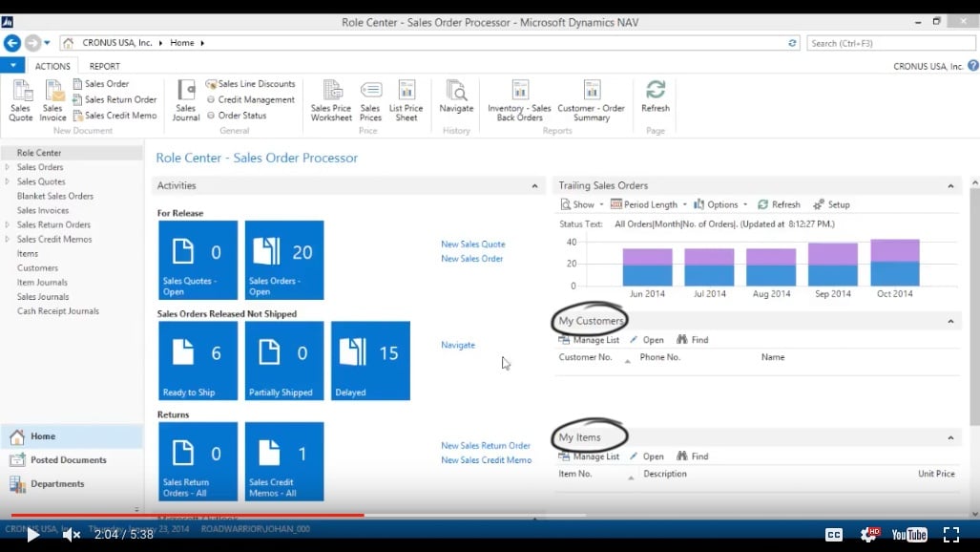This screenshot has height=552, width=980.
Task: Open the Sales Journal ribbon icon
Action: pyautogui.click(x=186, y=96)
